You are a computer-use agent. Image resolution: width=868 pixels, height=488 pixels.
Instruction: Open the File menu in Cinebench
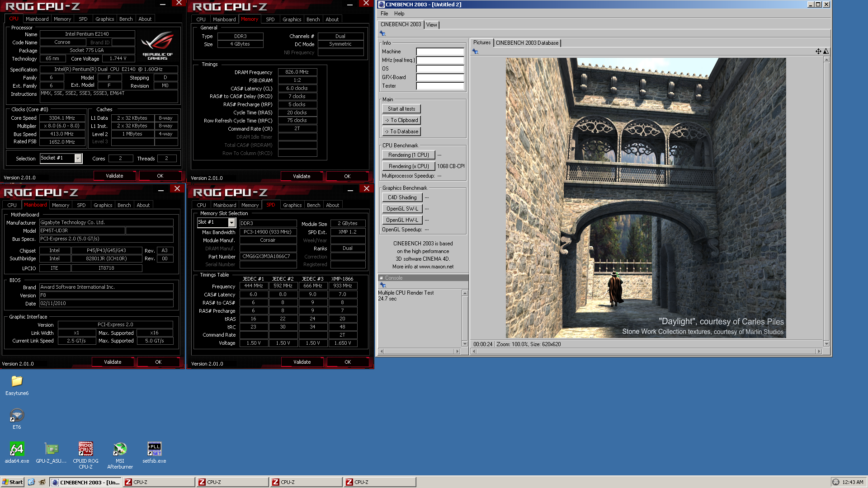click(x=384, y=14)
